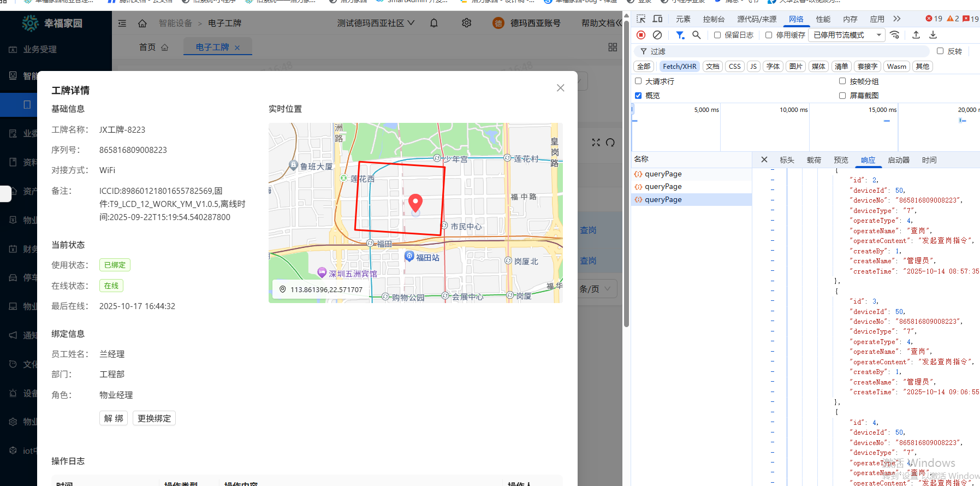Switch to the 标头 tab
Screen dimensions: 980x486
tap(787, 160)
